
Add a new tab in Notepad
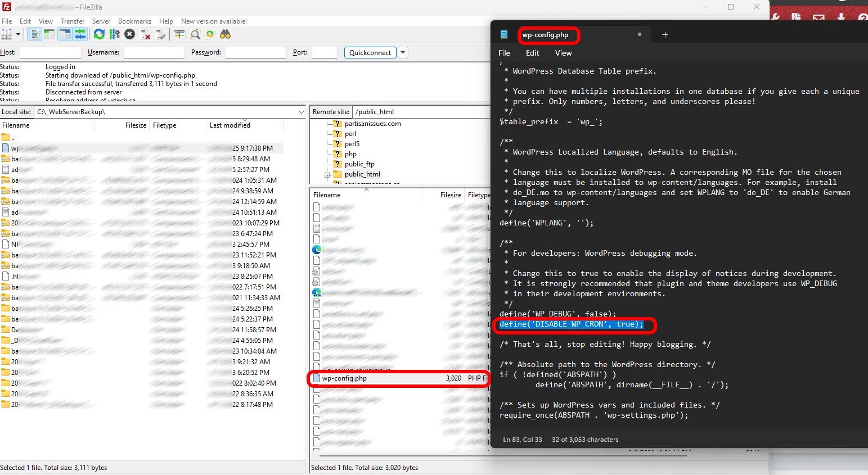click(665, 35)
